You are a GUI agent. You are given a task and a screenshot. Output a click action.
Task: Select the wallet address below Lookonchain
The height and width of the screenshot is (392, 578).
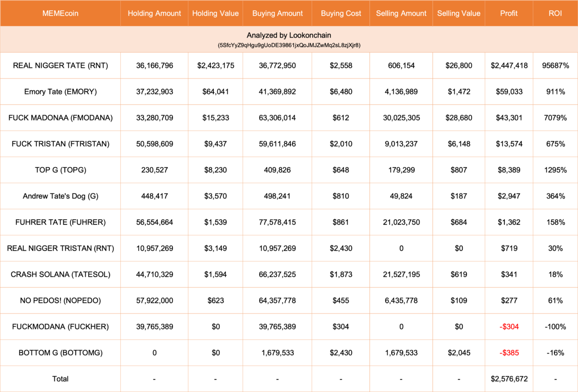click(289, 45)
